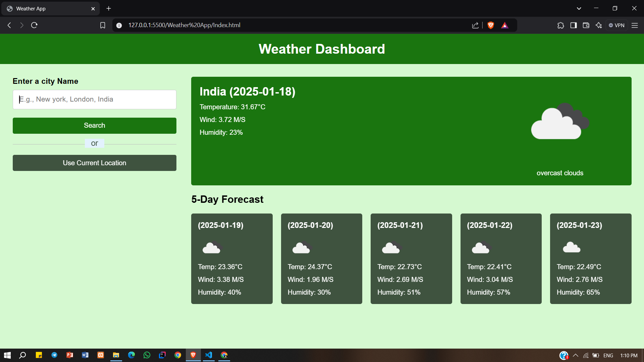644x362 pixels.
Task: Toggle the VPN button
Action: tap(616, 25)
